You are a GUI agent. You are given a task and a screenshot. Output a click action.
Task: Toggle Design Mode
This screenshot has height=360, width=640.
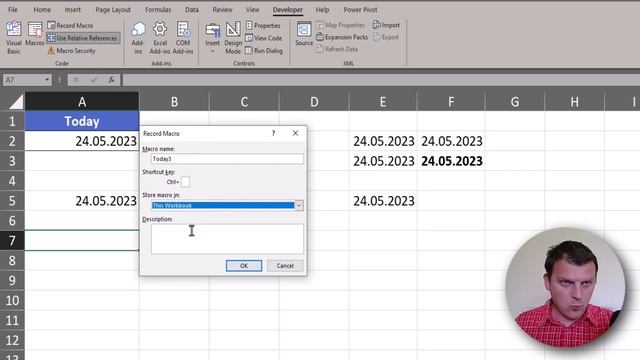[233, 38]
